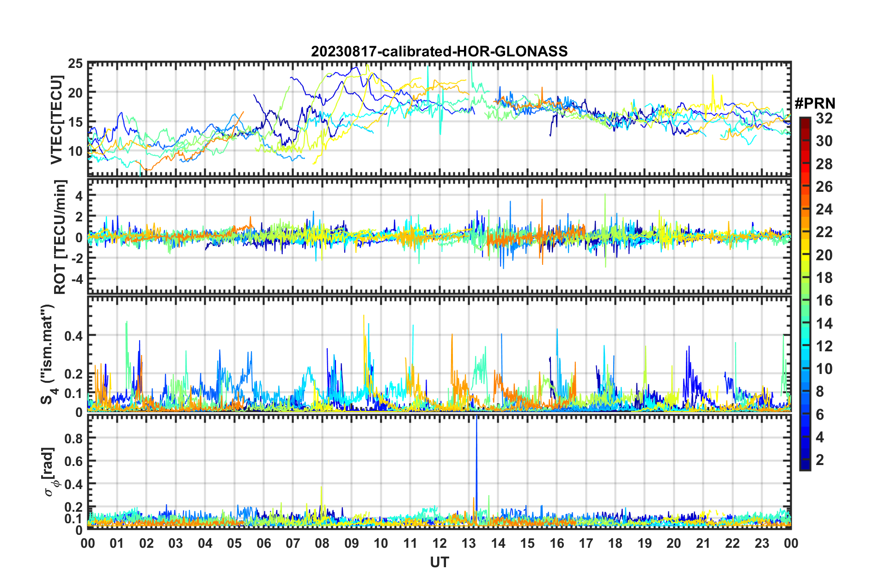The height and width of the screenshot is (588, 879).
Task: Click colorbar tick label 20
Action: [824, 255]
